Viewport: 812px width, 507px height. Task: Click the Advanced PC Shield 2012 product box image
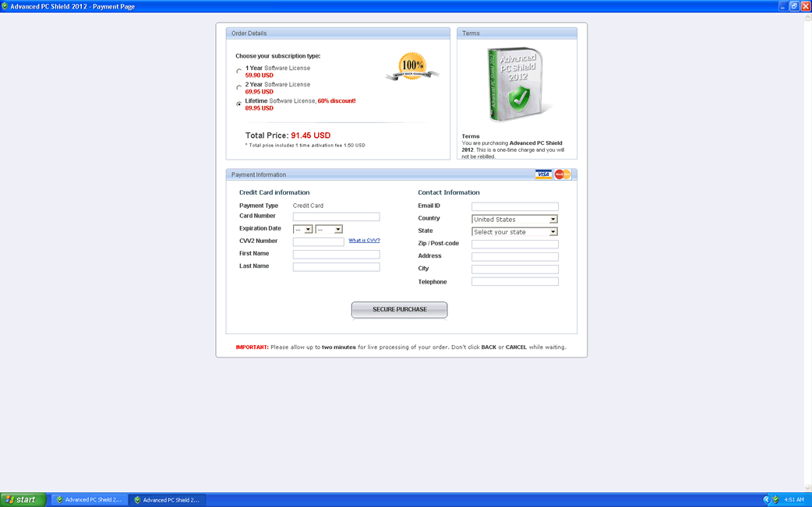coord(517,85)
